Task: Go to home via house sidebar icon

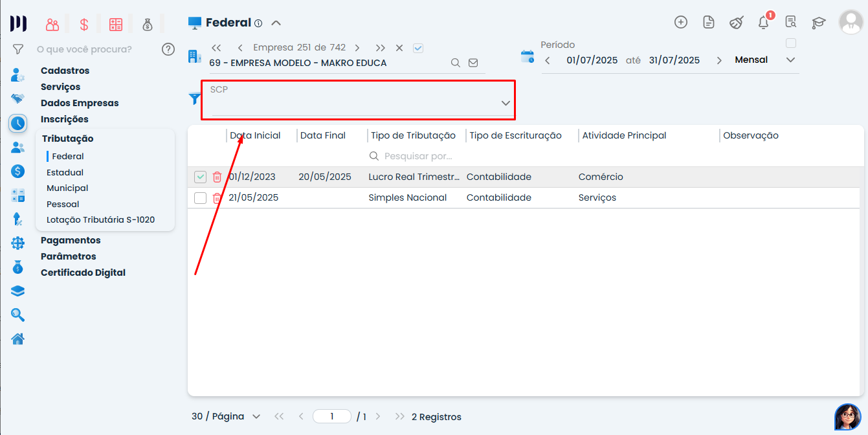Action: (x=17, y=339)
